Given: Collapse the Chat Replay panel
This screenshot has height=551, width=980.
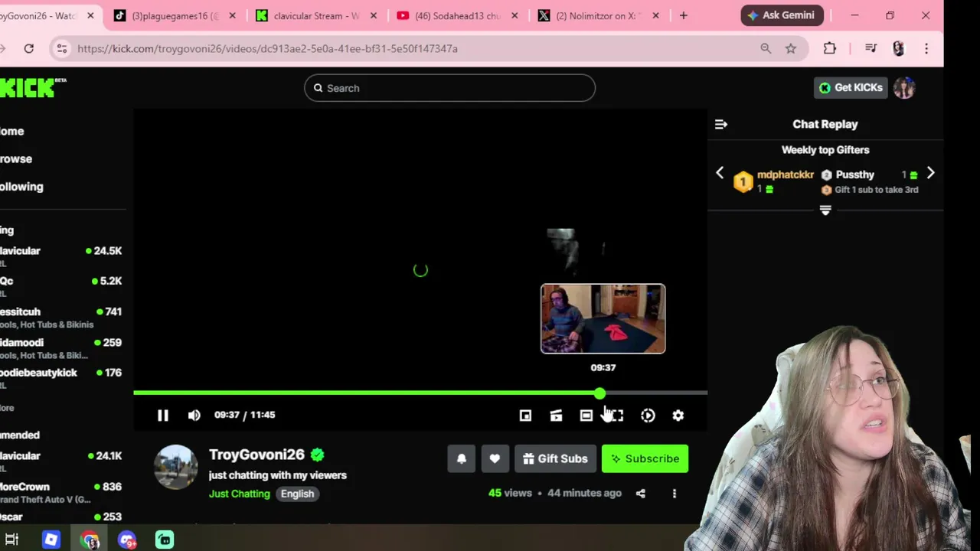Looking at the screenshot, I should pyautogui.click(x=720, y=124).
